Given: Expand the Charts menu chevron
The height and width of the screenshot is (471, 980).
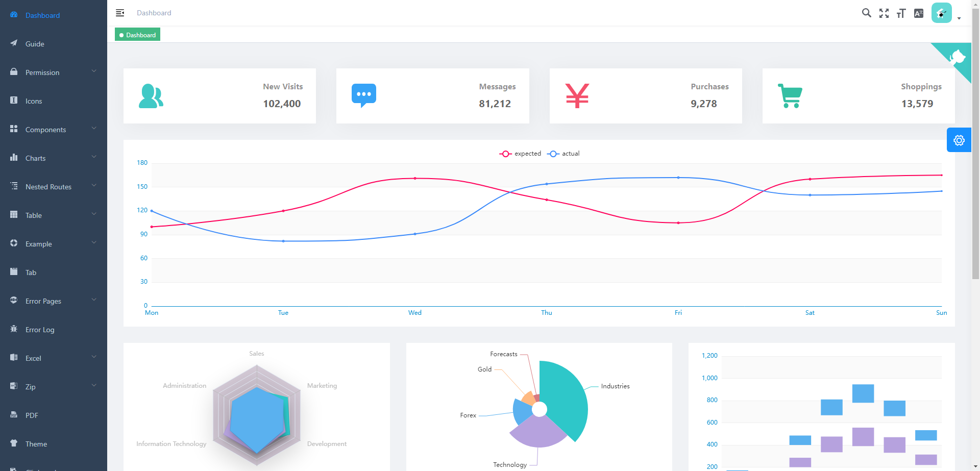Looking at the screenshot, I should click(x=94, y=157).
